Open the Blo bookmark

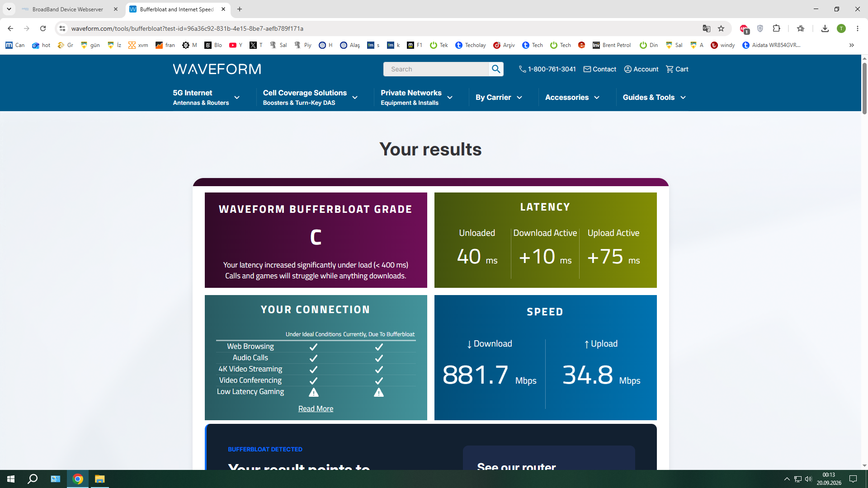213,45
